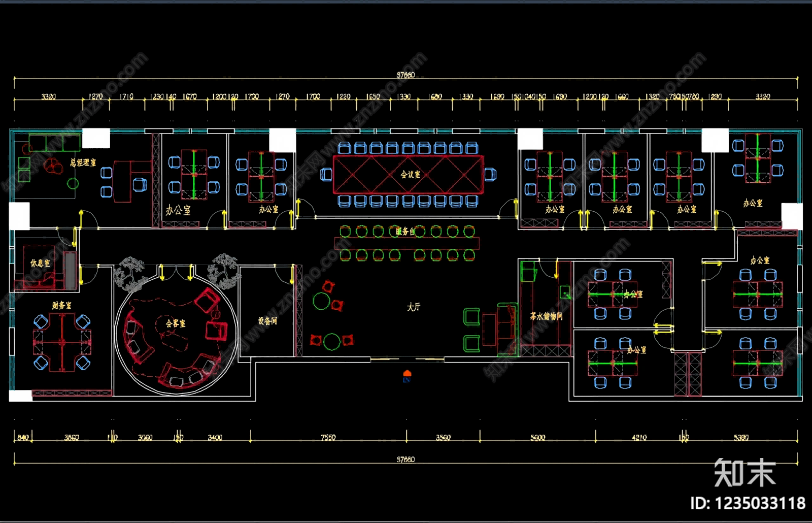Select the 会客室 label in the round room
This screenshot has width=812, height=523.
(x=176, y=323)
